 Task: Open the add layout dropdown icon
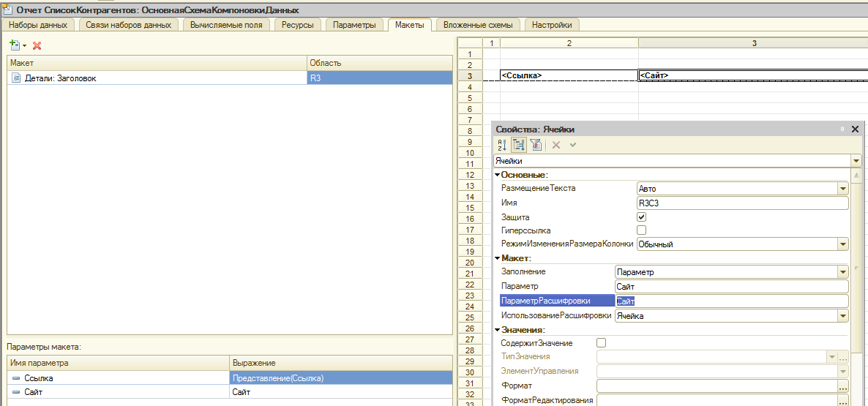click(18, 45)
